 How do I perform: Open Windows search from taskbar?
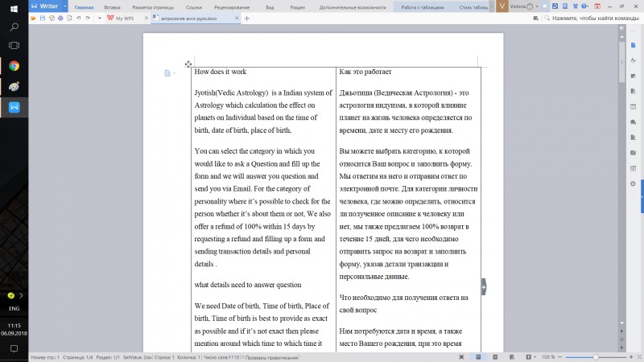click(14, 27)
